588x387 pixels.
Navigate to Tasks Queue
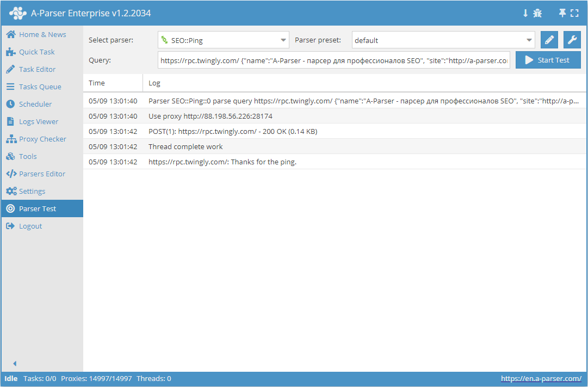coord(40,87)
